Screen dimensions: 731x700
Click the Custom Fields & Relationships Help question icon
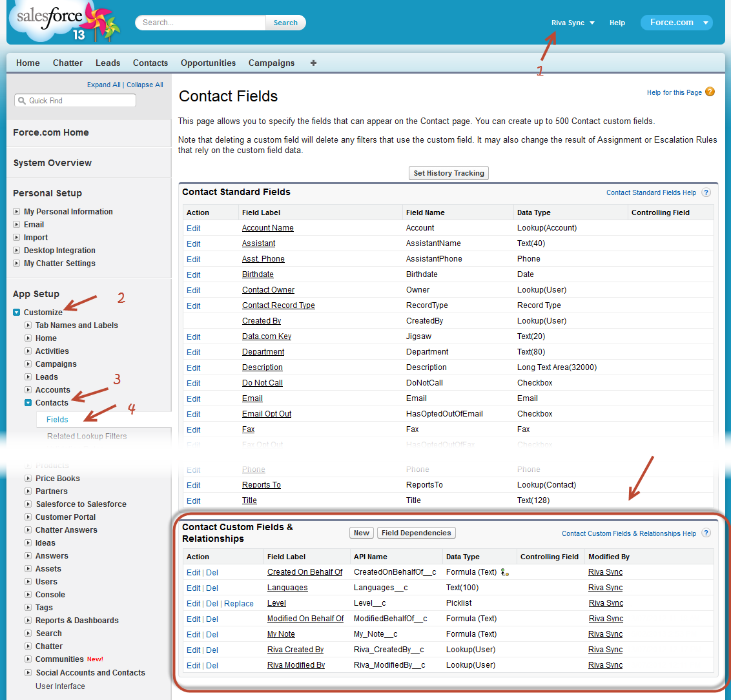[706, 533]
